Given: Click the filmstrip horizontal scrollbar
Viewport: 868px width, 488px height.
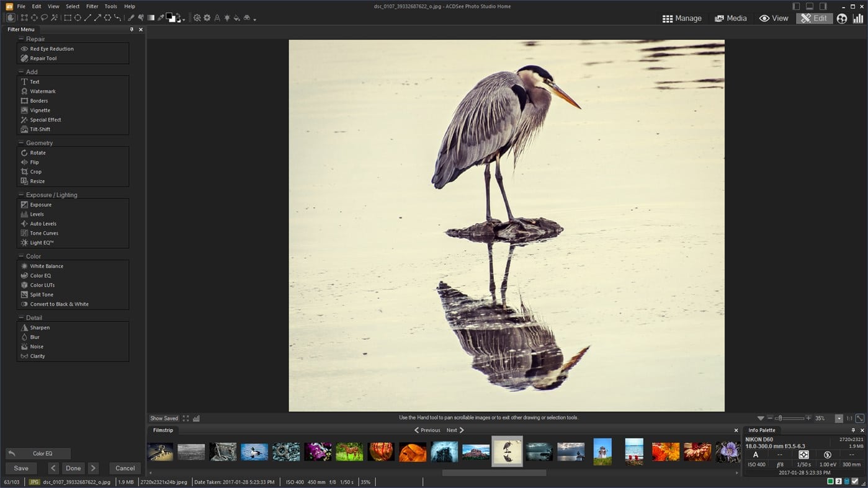Looking at the screenshot, I should (494, 472).
